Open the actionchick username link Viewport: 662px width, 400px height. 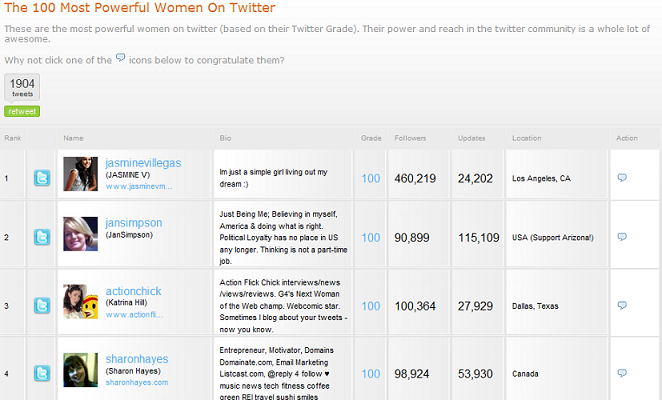tap(133, 291)
